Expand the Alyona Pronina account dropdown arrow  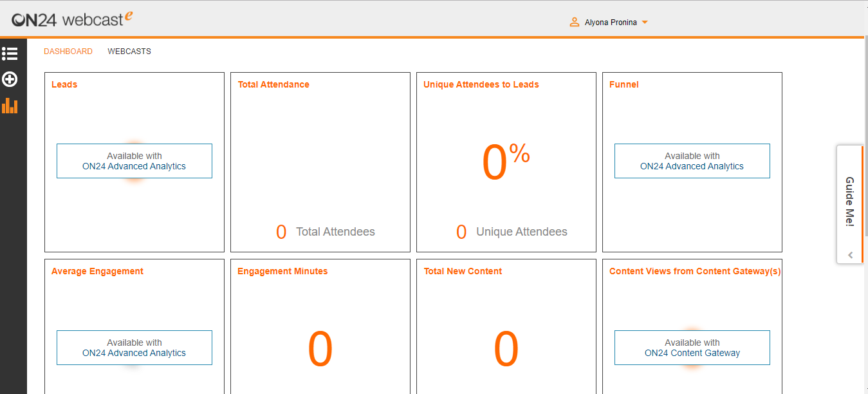[645, 23]
